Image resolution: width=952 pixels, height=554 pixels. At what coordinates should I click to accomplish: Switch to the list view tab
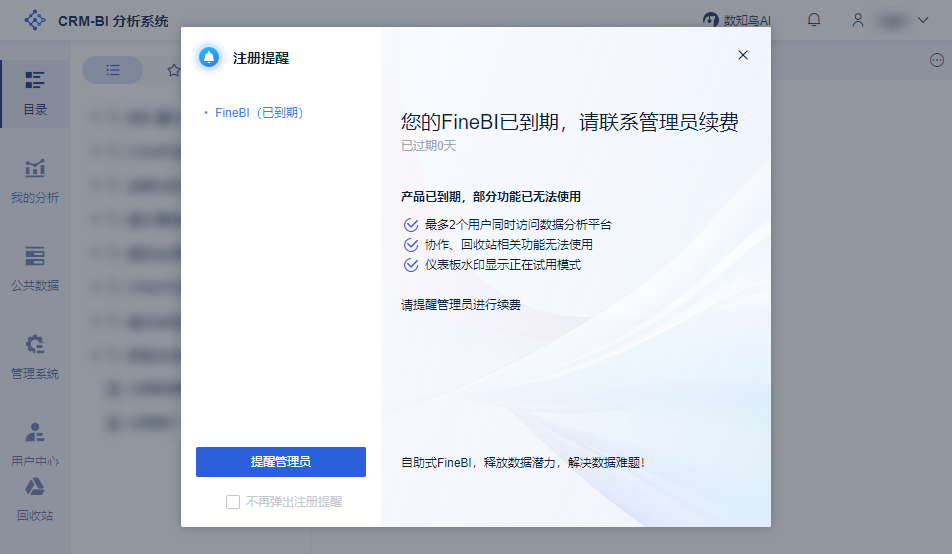pos(113,70)
